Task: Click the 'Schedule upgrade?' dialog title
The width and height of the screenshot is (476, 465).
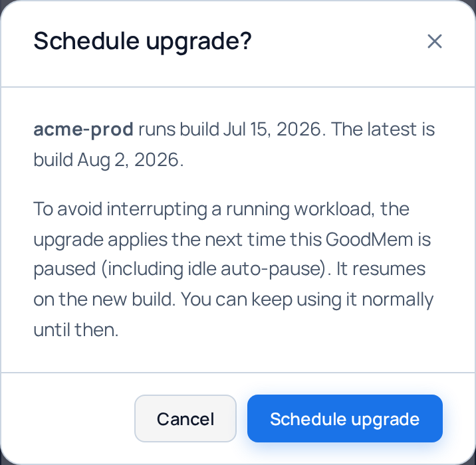Action: tap(142, 42)
